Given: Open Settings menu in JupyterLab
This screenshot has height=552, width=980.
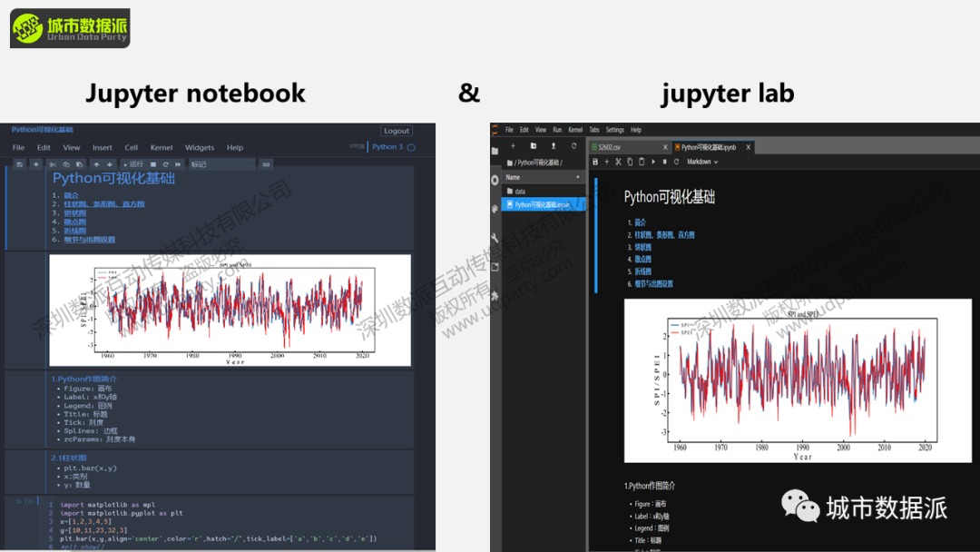Looking at the screenshot, I should 615,130.
